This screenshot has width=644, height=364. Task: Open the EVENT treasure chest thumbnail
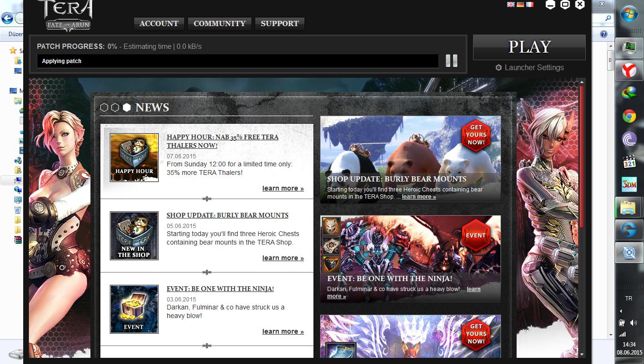pos(134,309)
